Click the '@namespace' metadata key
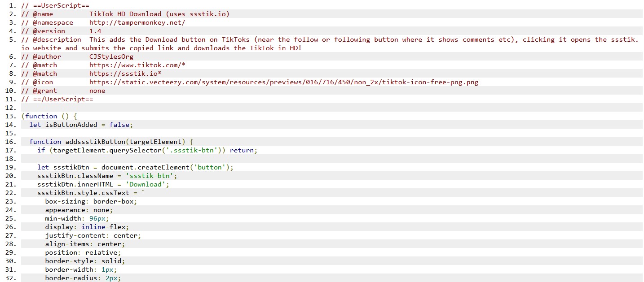This screenshot has width=644, height=282. 53,22
